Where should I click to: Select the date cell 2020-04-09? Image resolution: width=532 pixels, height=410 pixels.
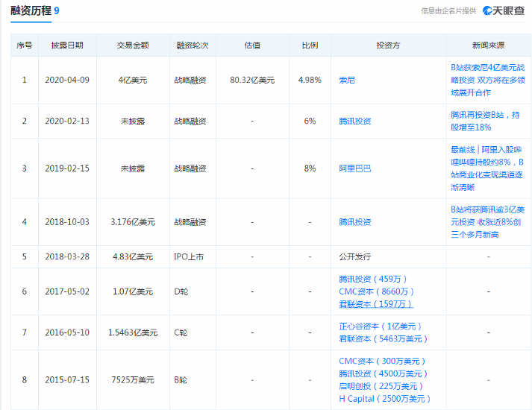(x=67, y=81)
